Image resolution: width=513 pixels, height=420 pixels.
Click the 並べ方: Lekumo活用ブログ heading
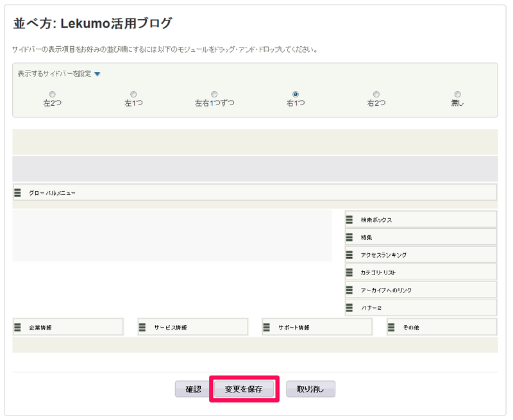click(x=92, y=24)
